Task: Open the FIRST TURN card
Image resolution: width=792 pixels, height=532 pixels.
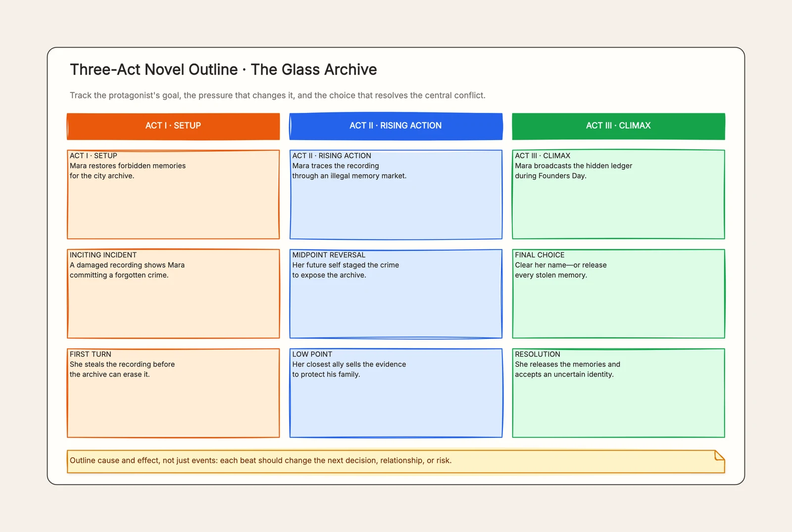Action: click(x=173, y=393)
